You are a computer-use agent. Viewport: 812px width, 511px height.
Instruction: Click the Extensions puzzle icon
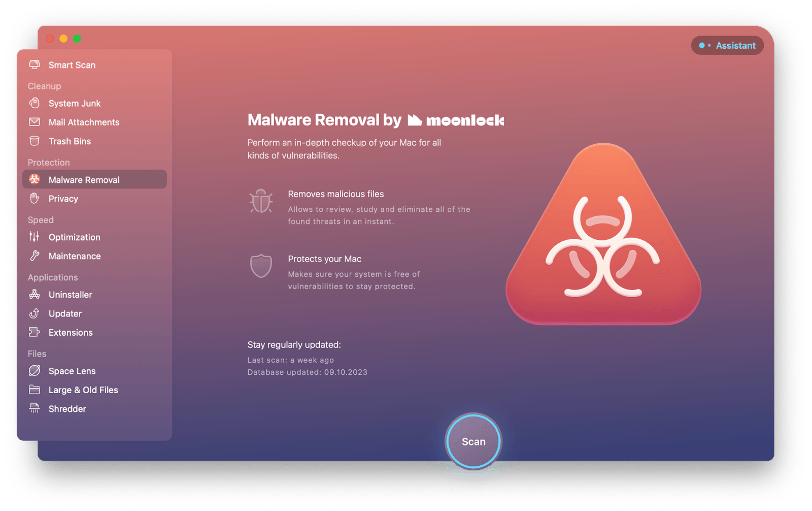35,332
